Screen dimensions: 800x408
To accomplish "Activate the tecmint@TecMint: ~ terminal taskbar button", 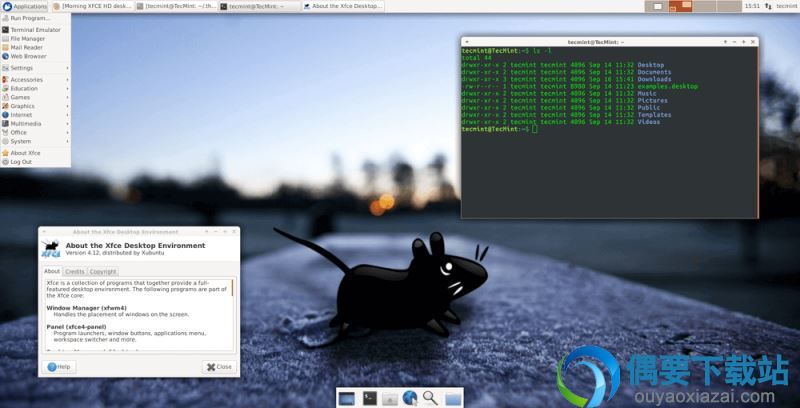I will click(x=260, y=6).
